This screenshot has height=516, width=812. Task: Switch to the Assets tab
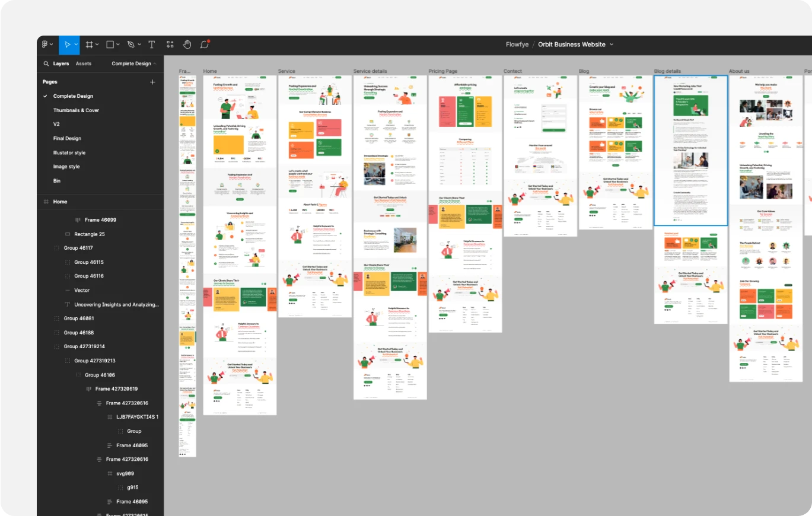pos(84,63)
